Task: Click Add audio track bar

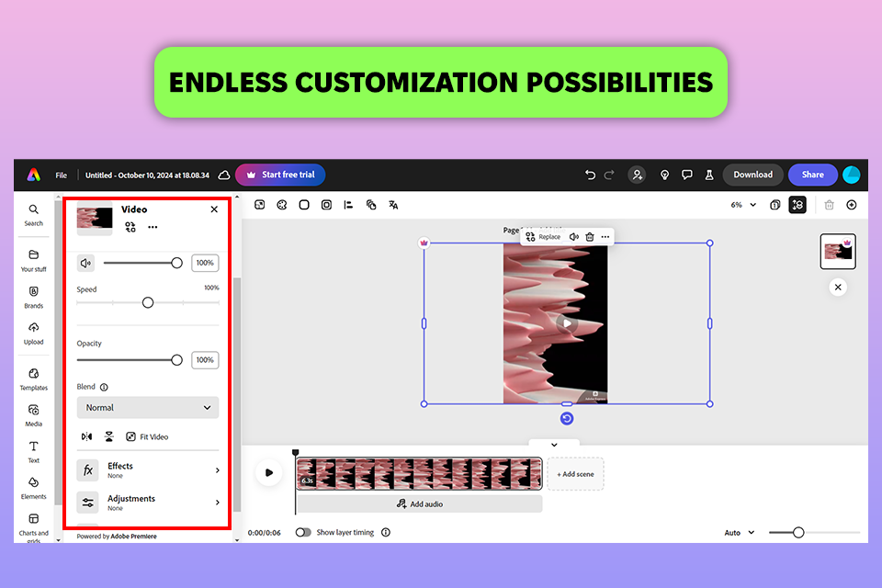Action: (420, 504)
